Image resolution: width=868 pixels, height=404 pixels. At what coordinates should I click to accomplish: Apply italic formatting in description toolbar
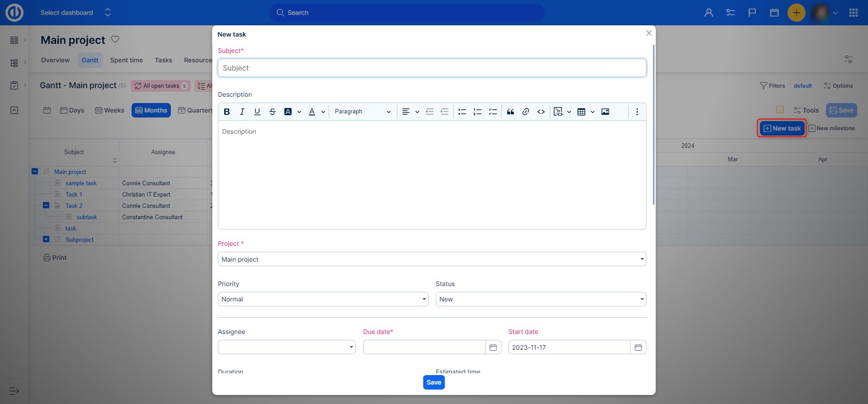tap(242, 112)
